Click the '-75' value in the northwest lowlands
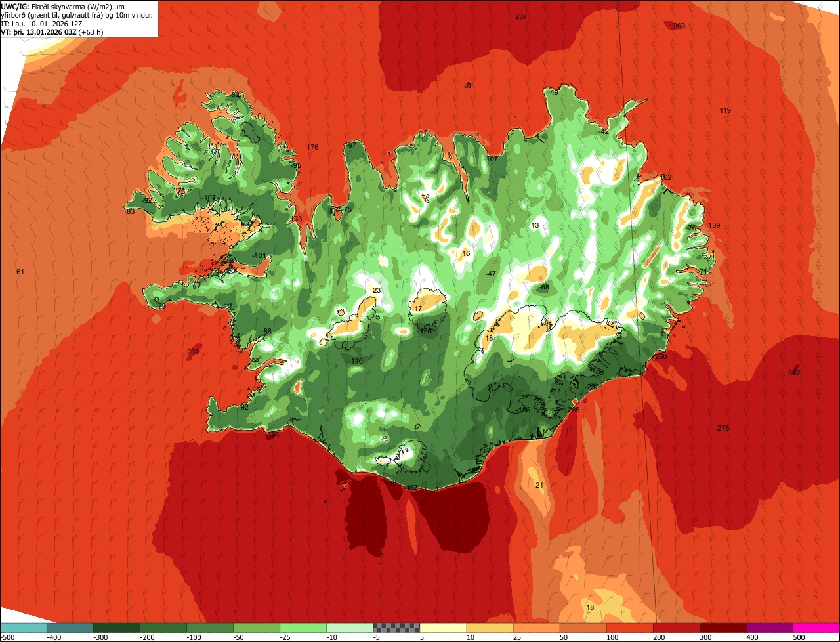 (346, 209)
